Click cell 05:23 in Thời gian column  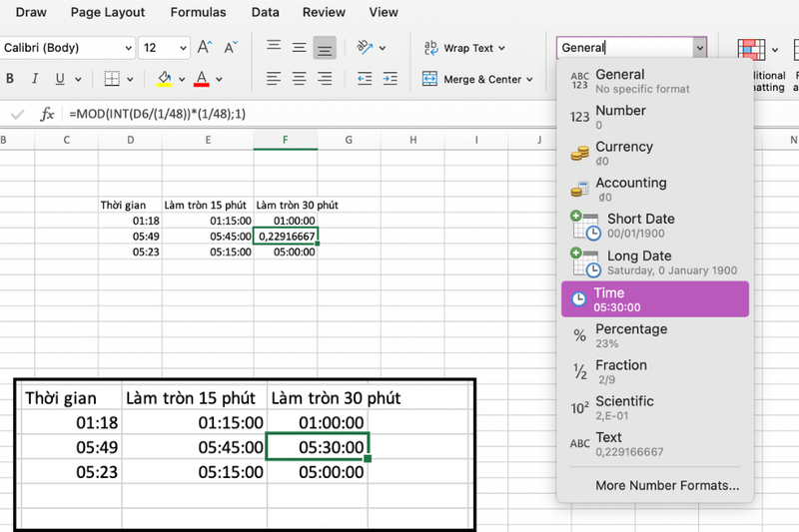tap(130, 252)
